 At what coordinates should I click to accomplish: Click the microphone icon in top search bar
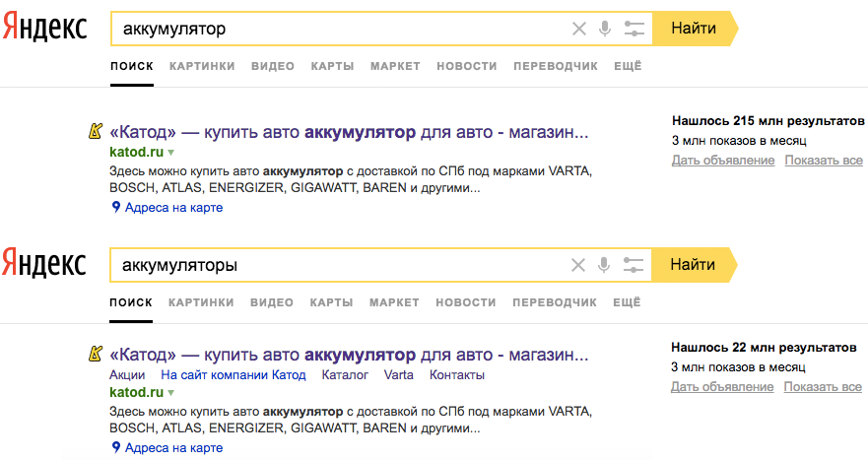[605, 29]
